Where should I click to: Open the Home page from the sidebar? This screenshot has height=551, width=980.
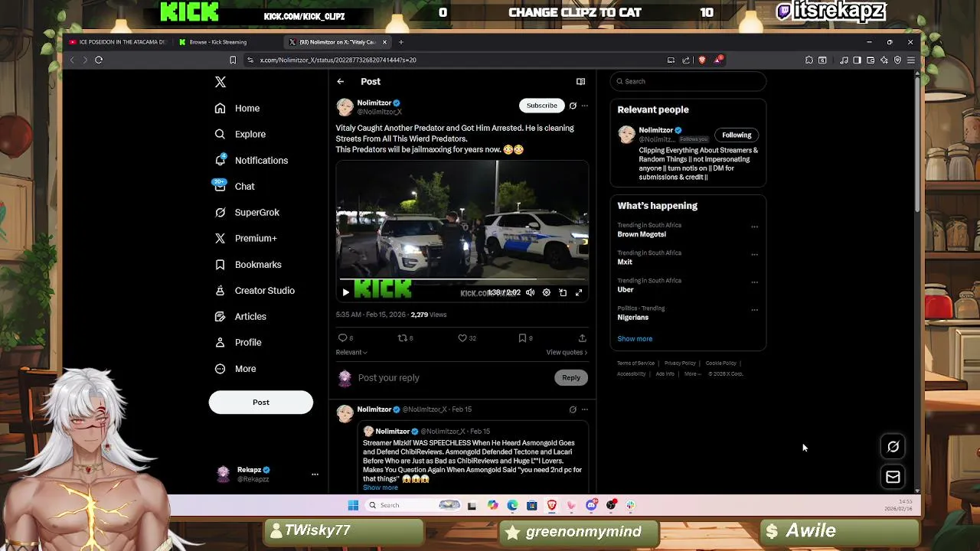pyautogui.click(x=237, y=109)
